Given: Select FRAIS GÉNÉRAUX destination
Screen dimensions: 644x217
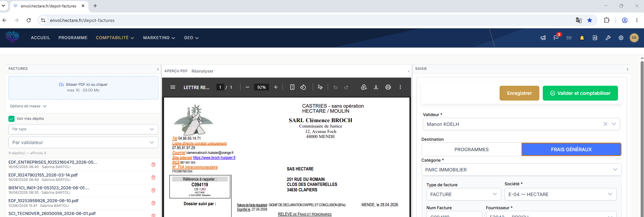Looking at the screenshot, I should tap(571, 150).
